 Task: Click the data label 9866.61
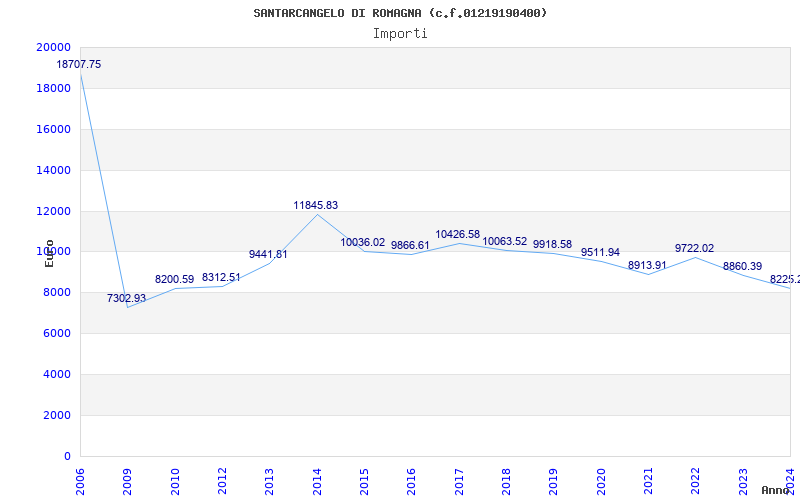click(x=410, y=245)
